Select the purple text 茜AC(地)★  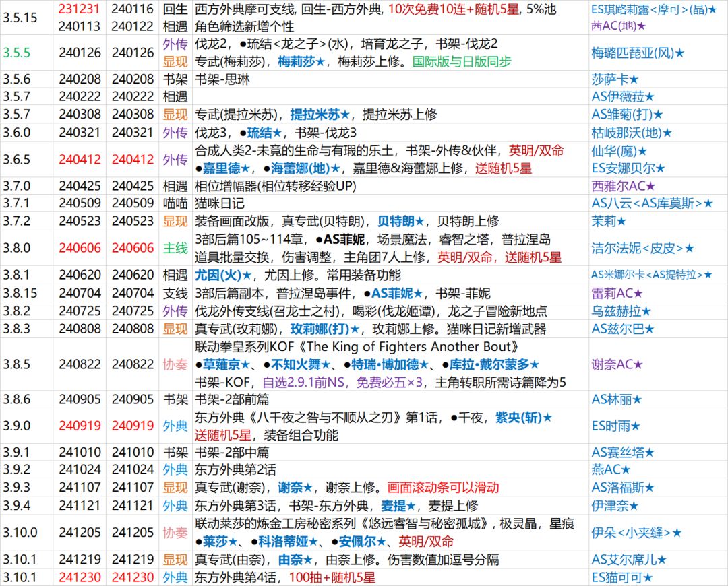(618, 26)
